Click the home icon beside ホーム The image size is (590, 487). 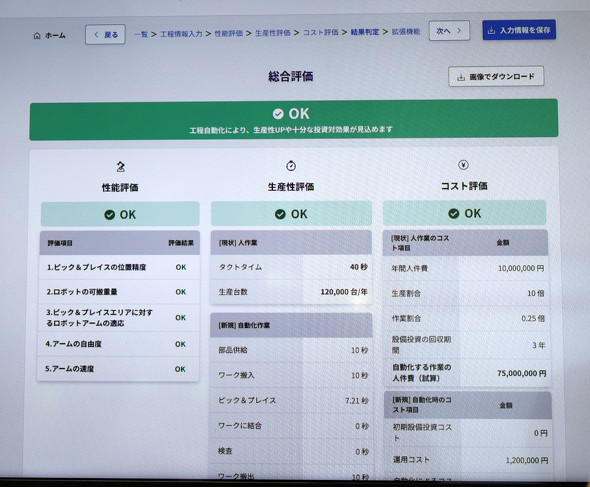coord(37,36)
